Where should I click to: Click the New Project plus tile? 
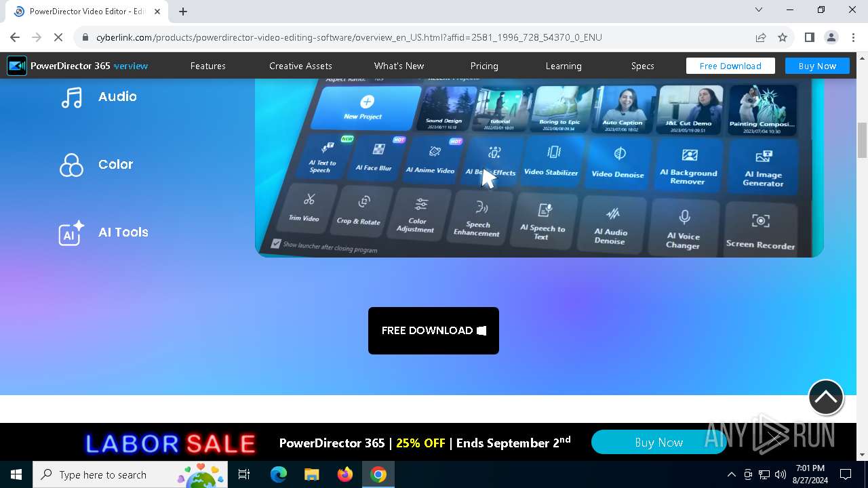366,108
